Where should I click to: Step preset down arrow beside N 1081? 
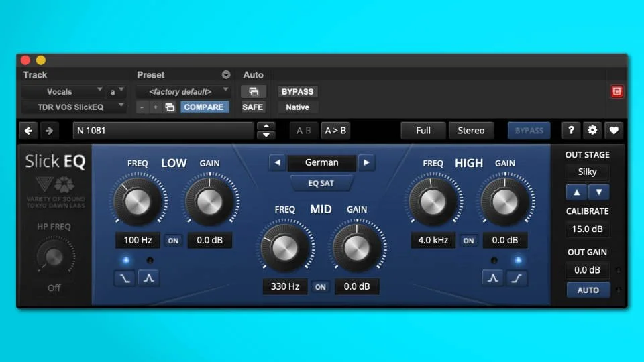266,135
